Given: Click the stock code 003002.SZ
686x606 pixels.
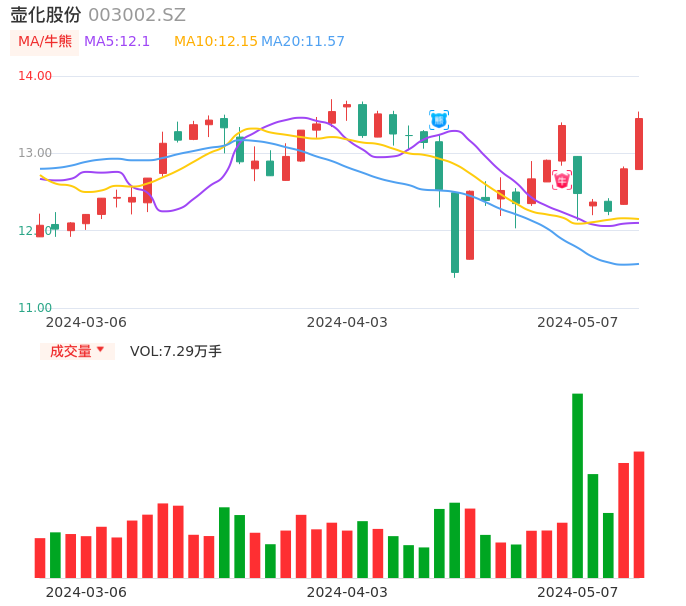Looking at the screenshot, I should pos(137,15).
